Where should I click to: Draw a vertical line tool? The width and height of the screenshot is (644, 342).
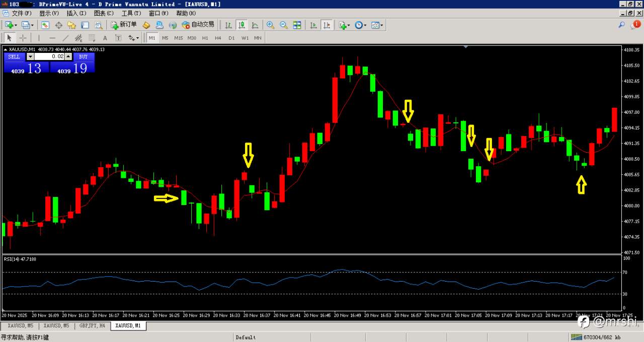pos(39,38)
